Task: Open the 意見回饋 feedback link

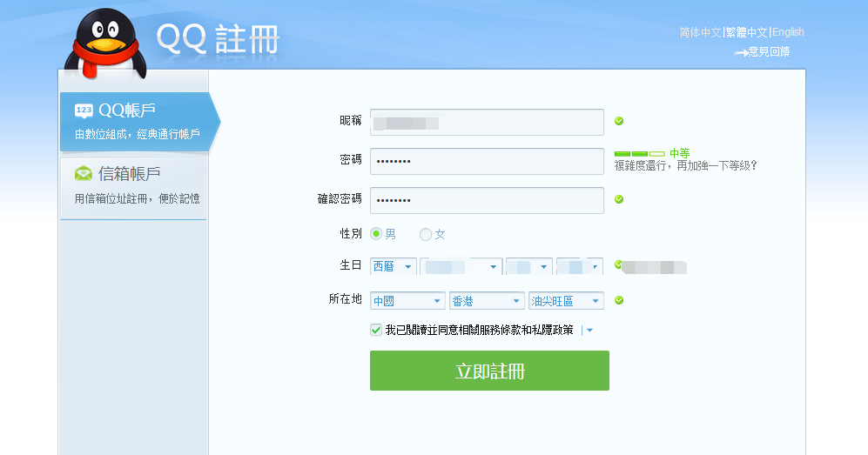Action: tap(769, 52)
